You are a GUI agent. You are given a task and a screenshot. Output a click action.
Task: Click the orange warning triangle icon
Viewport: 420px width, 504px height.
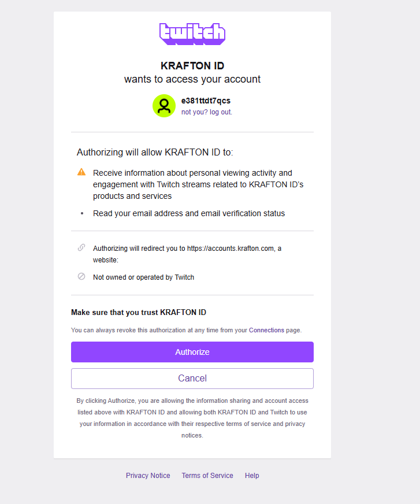coord(81,172)
